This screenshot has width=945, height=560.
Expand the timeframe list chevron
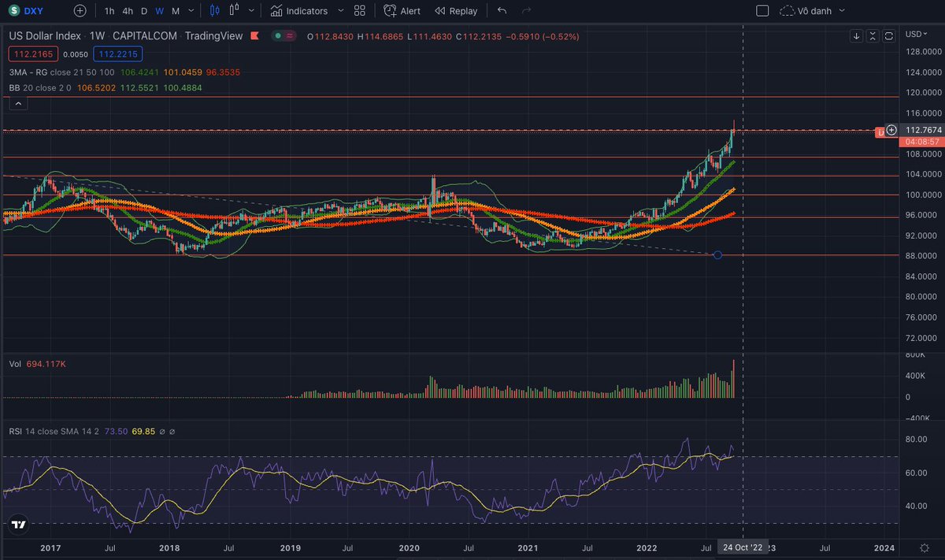pyautogui.click(x=193, y=11)
